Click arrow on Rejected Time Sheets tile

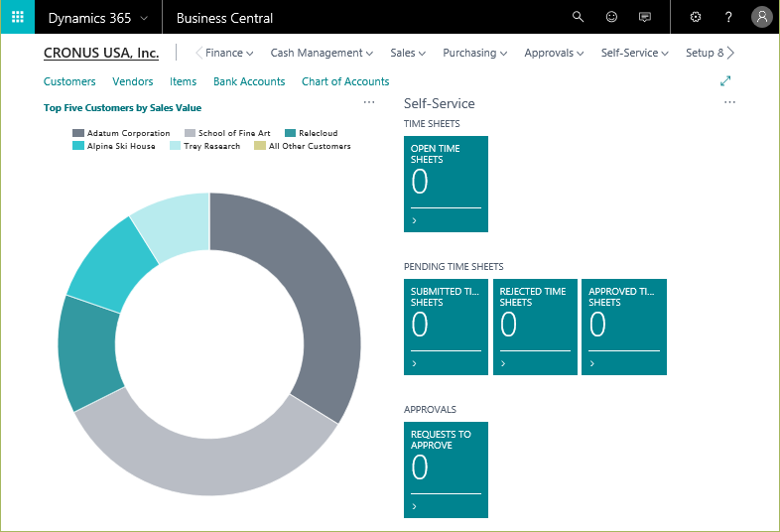[503, 363]
